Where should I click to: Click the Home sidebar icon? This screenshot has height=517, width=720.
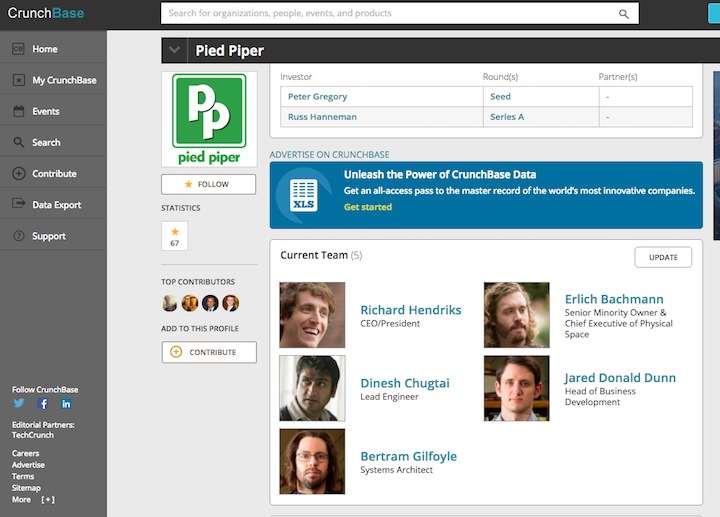pos(18,49)
